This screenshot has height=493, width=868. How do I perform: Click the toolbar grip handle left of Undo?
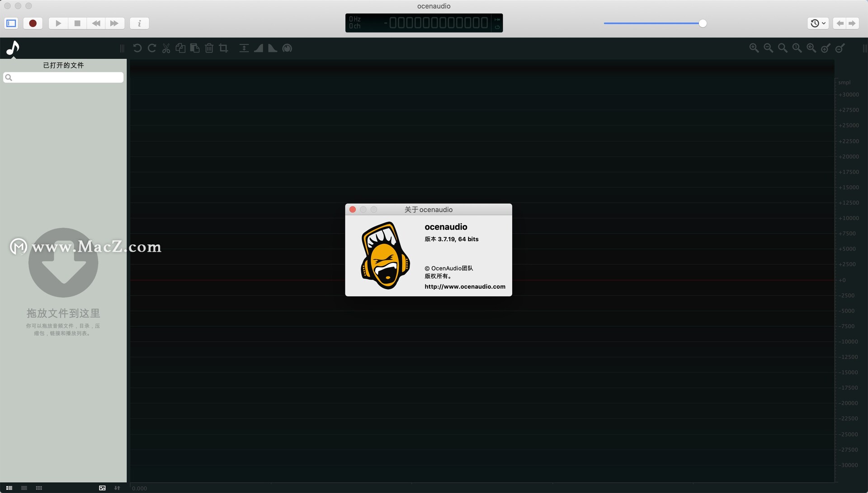[122, 48]
